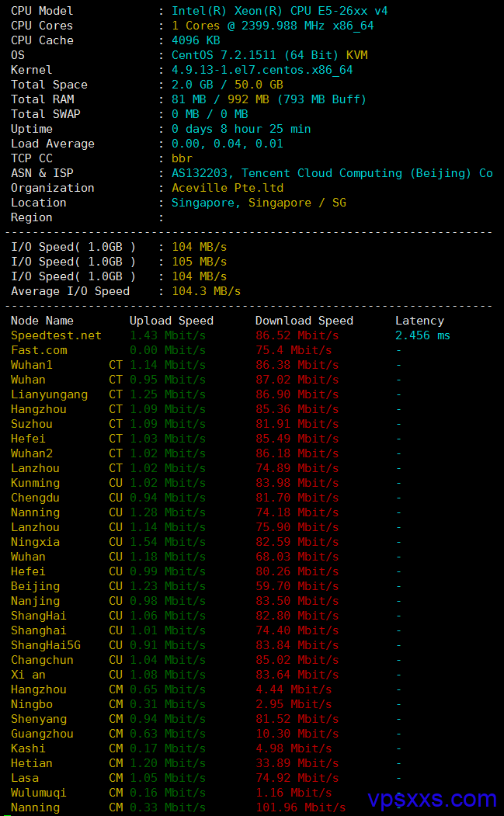Viewport: 504px width, 816px height.
Task: Click the Beijing CU download speed 59.70
Action: pos(297,586)
